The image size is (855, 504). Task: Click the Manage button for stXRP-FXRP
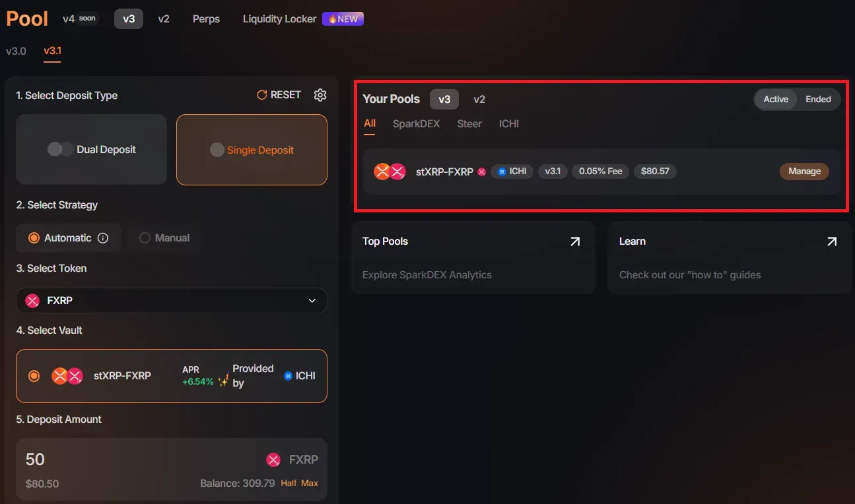pos(804,172)
